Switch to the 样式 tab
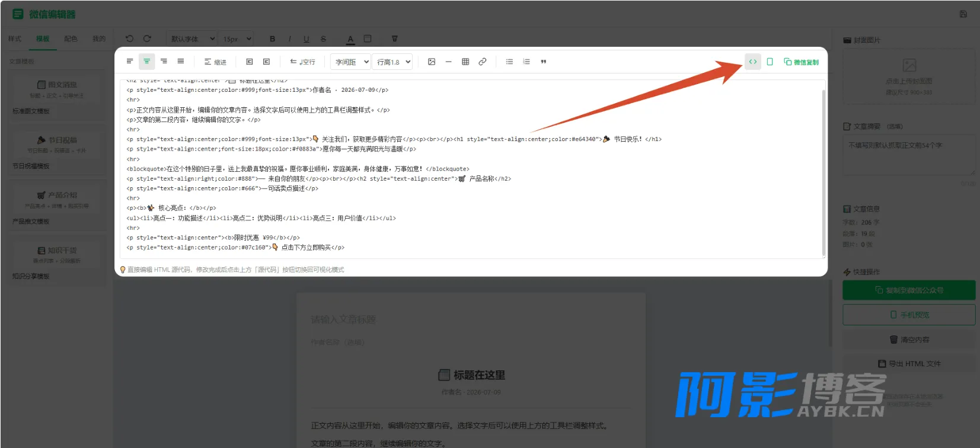The height and width of the screenshot is (448, 980). click(15, 39)
